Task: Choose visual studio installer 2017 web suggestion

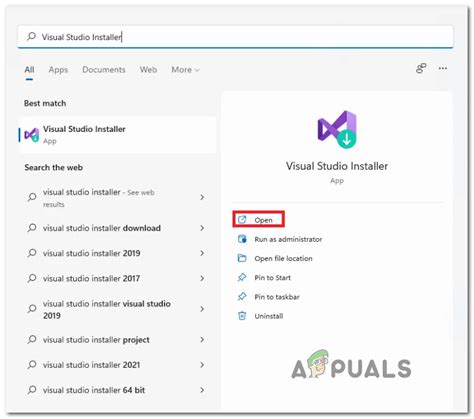Action: [117, 278]
